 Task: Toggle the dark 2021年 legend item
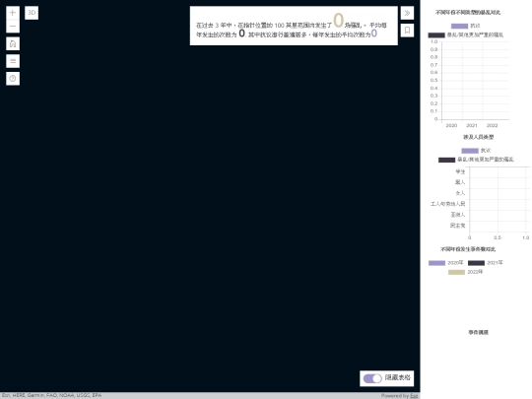pos(486,263)
